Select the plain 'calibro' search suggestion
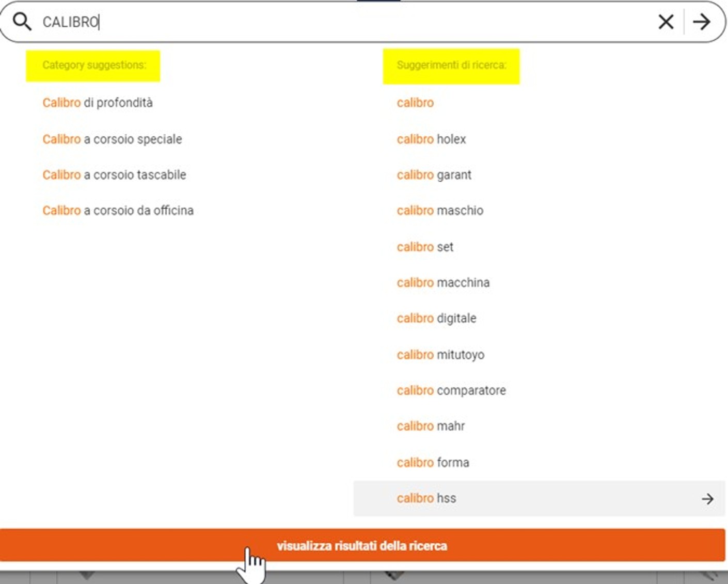Viewport: 728px width, 584px height. click(415, 103)
